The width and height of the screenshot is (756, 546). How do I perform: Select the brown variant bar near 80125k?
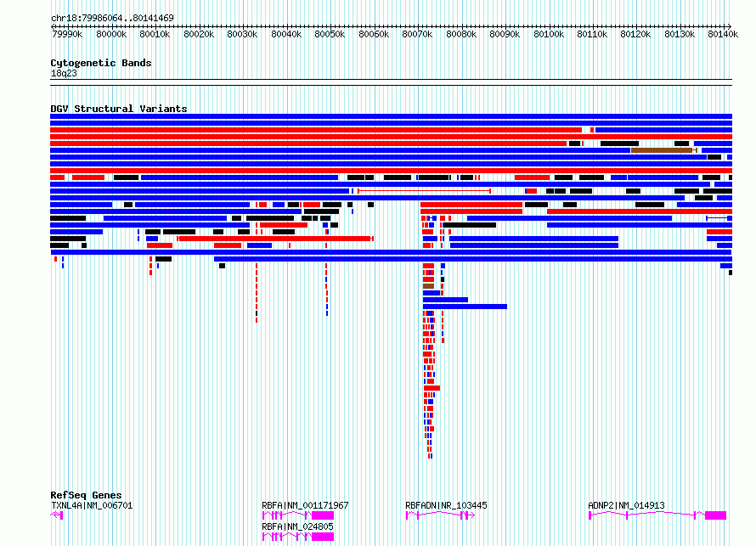[x=664, y=150]
